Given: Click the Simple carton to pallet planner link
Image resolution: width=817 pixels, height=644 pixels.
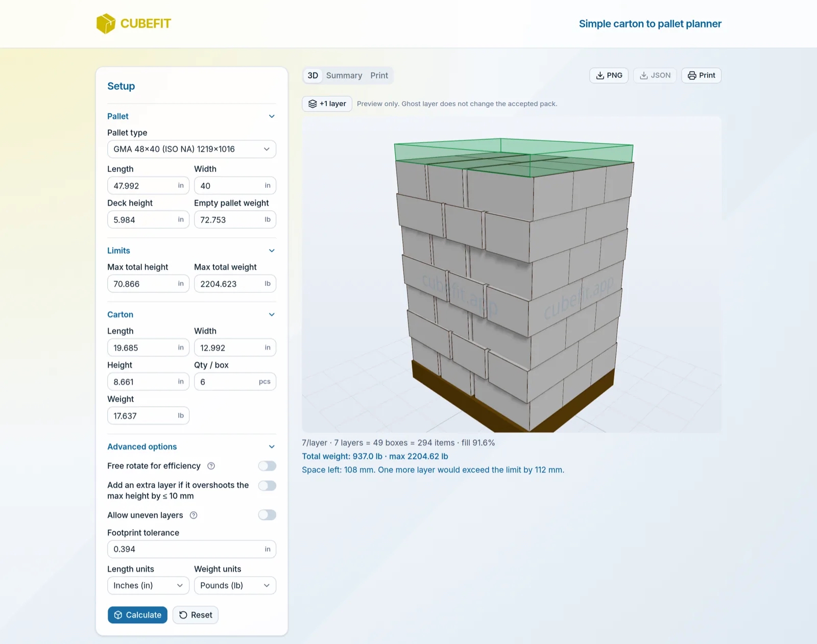Looking at the screenshot, I should click(650, 24).
